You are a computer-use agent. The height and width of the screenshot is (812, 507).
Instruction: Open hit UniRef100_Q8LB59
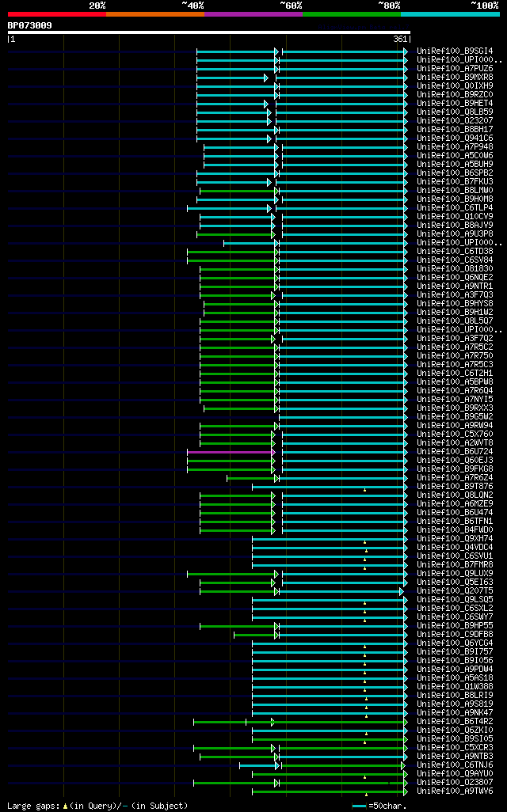point(456,112)
